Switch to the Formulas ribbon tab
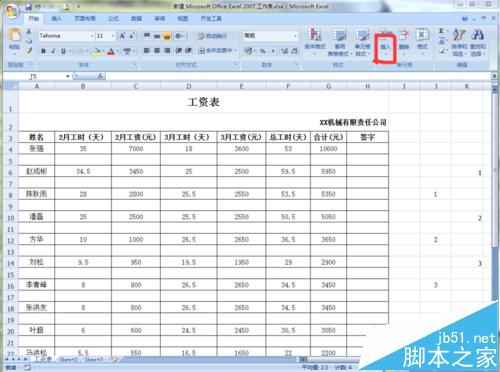The height and width of the screenshot is (372, 500). tap(113, 19)
